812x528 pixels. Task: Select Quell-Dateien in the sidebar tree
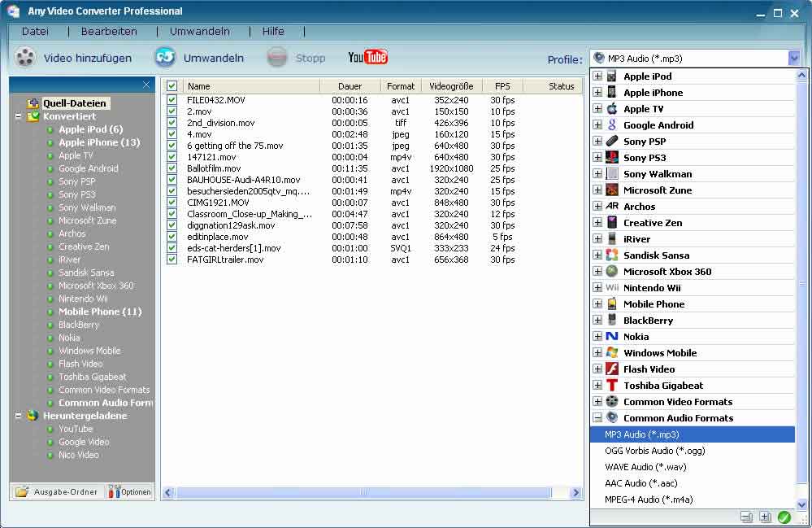coord(75,103)
